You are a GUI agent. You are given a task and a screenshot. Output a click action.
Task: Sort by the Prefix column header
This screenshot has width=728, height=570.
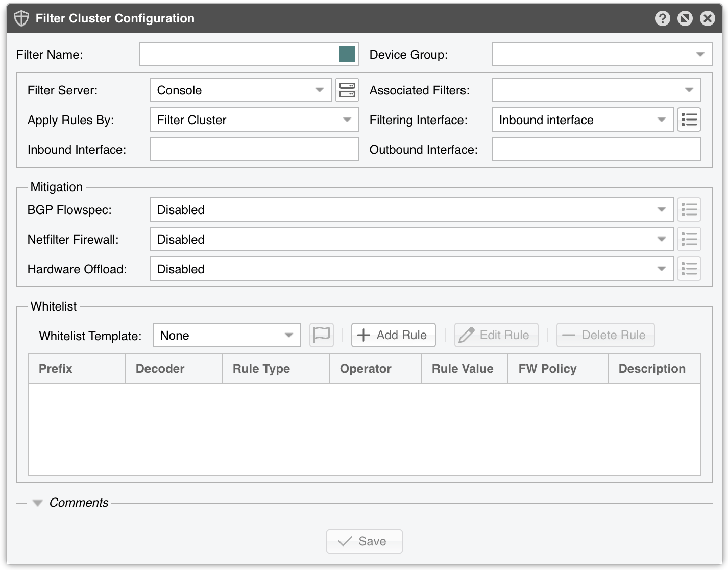click(77, 369)
